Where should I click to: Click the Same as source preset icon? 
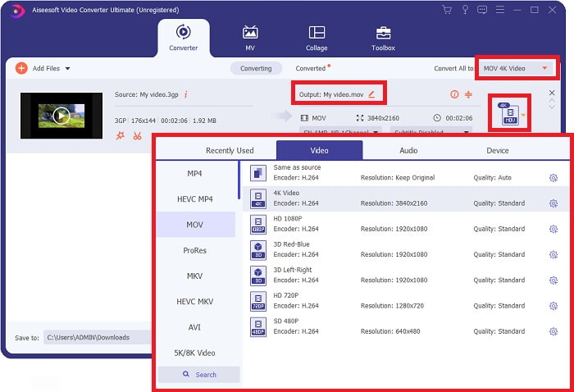pos(258,173)
